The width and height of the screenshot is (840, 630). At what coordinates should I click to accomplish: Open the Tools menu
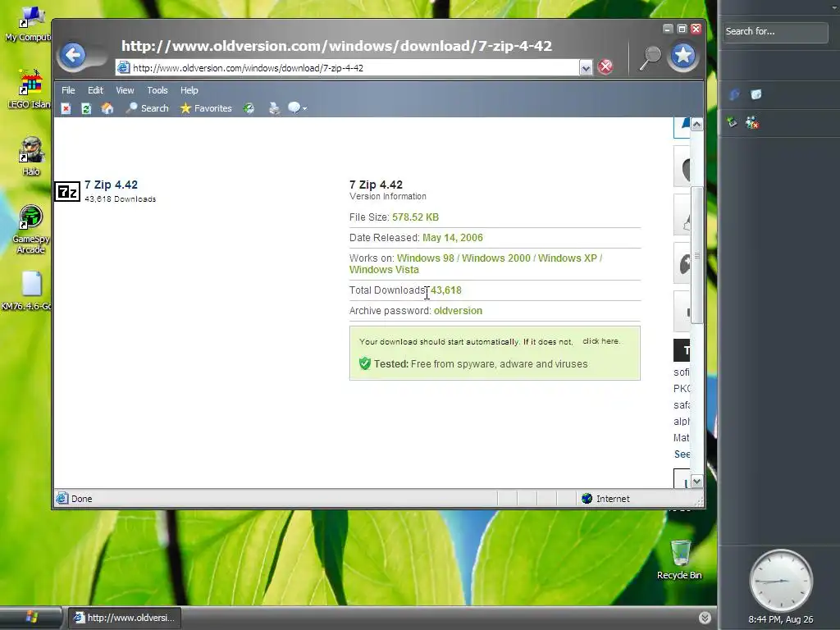coord(157,90)
